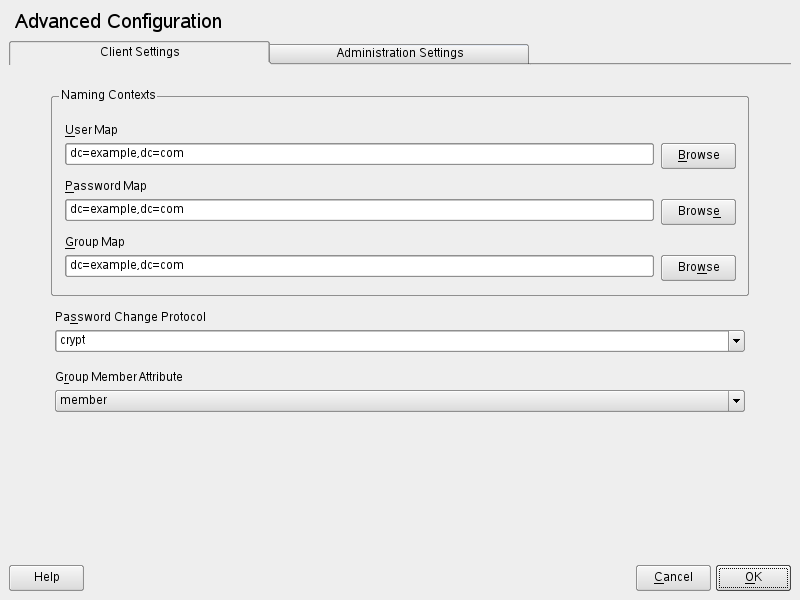Click the "Password Change Protocol" label
Viewport: 800px width, 600px height.
click(131, 317)
